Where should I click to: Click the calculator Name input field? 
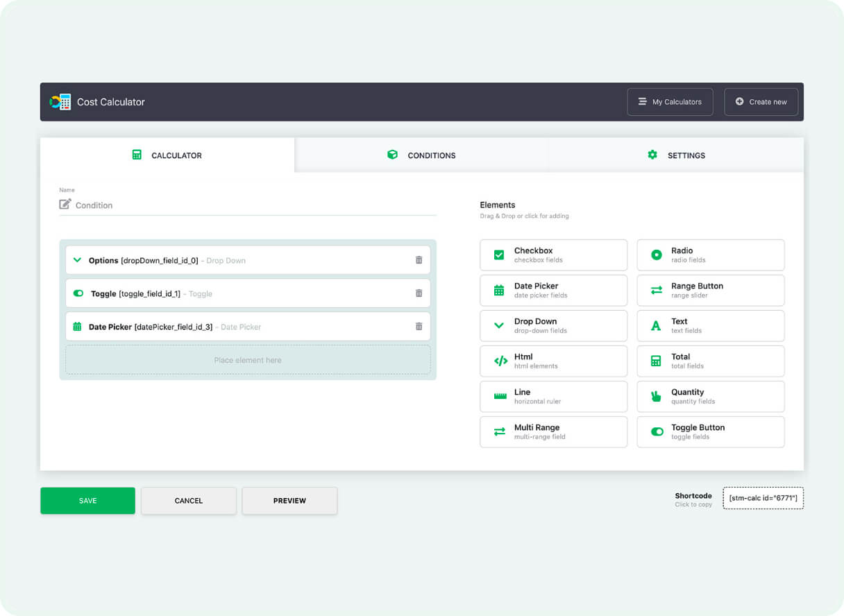[x=253, y=205]
